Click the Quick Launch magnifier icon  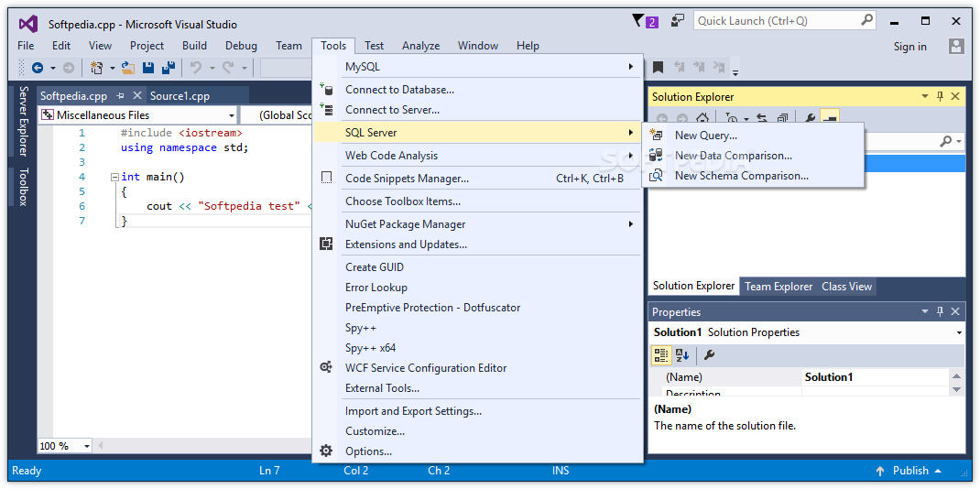point(866,21)
